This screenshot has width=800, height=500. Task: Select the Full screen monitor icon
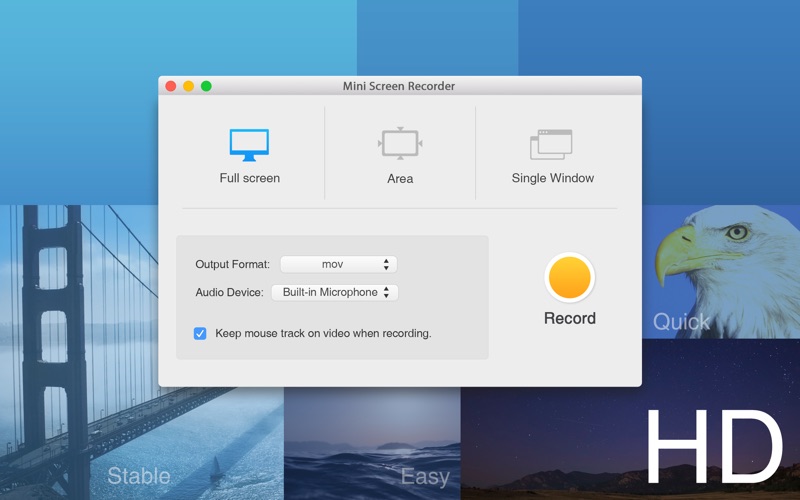[249, 145]
